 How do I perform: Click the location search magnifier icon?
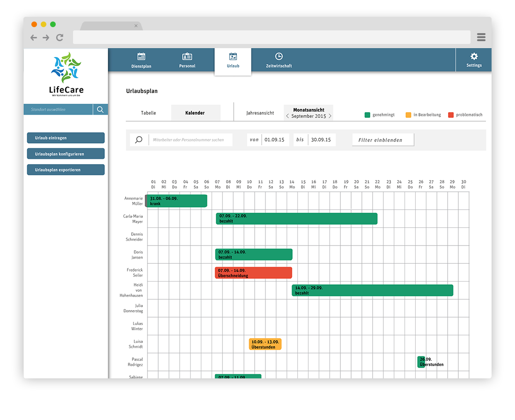pos(101,109)
